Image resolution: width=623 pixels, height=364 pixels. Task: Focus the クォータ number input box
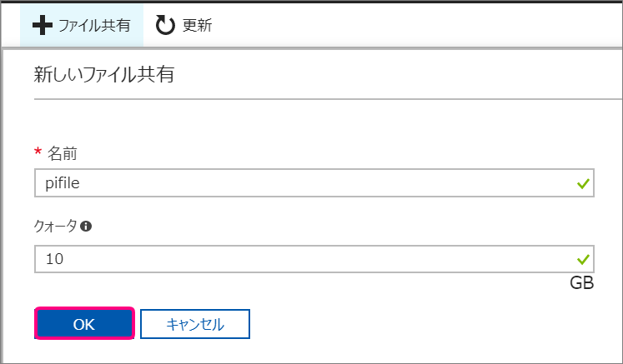pyautogui.click(x=314, y=259)
